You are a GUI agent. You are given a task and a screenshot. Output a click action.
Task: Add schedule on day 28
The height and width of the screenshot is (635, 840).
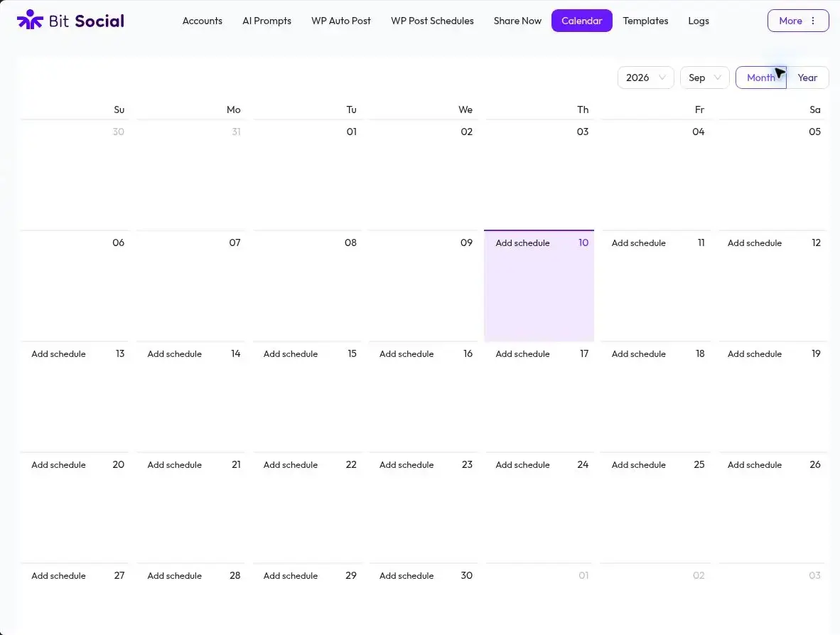click(x=175, y=575)
